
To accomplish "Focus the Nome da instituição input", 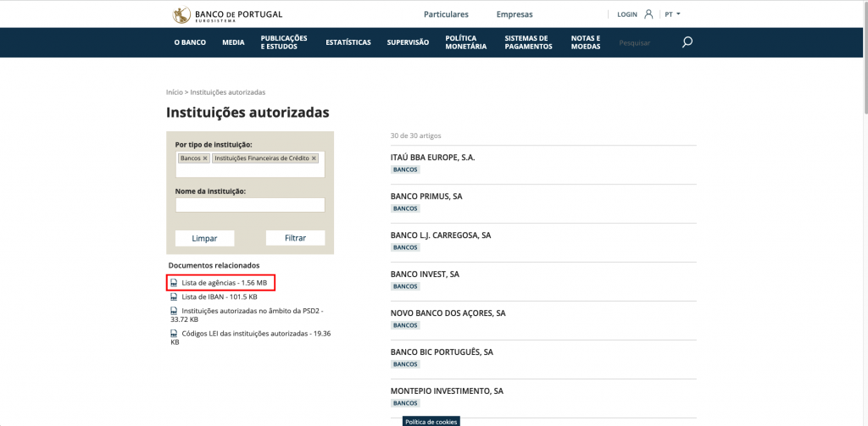I will [250, 205].
